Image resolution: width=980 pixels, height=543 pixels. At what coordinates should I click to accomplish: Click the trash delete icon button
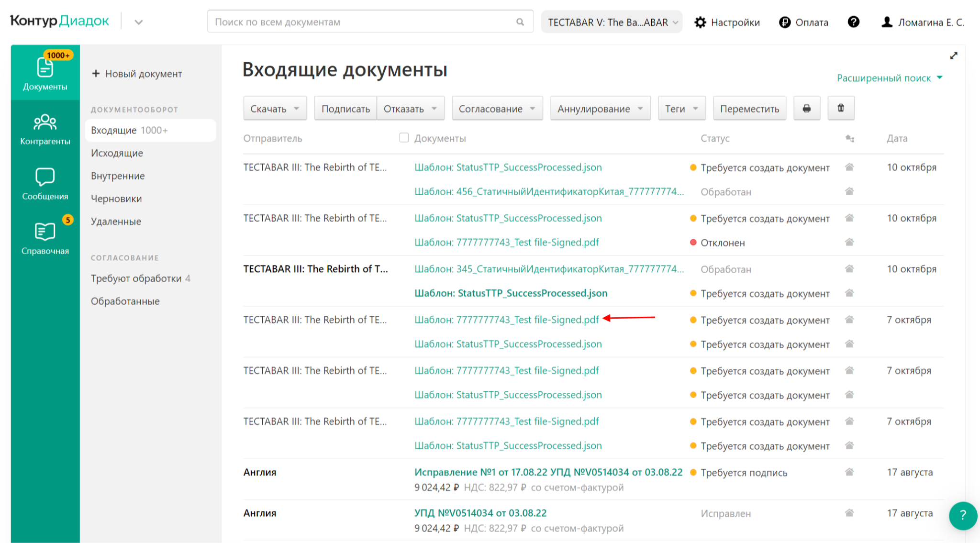(x=841, y=109)
